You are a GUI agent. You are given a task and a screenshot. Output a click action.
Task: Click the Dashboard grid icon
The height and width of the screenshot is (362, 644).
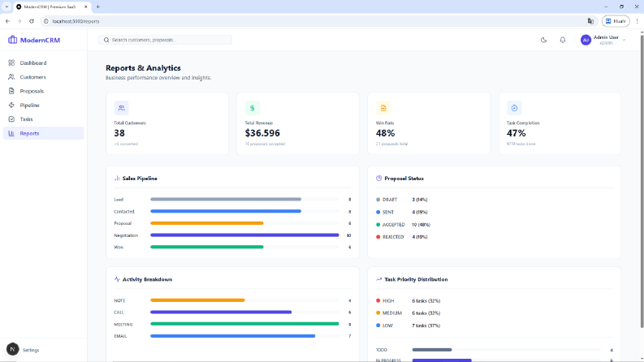11,62
